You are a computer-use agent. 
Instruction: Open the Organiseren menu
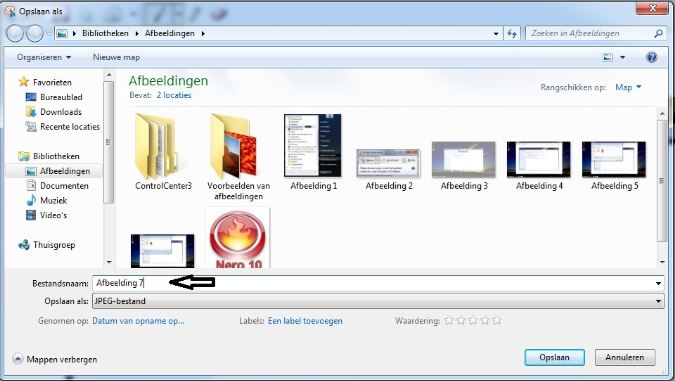coord(44,57)
